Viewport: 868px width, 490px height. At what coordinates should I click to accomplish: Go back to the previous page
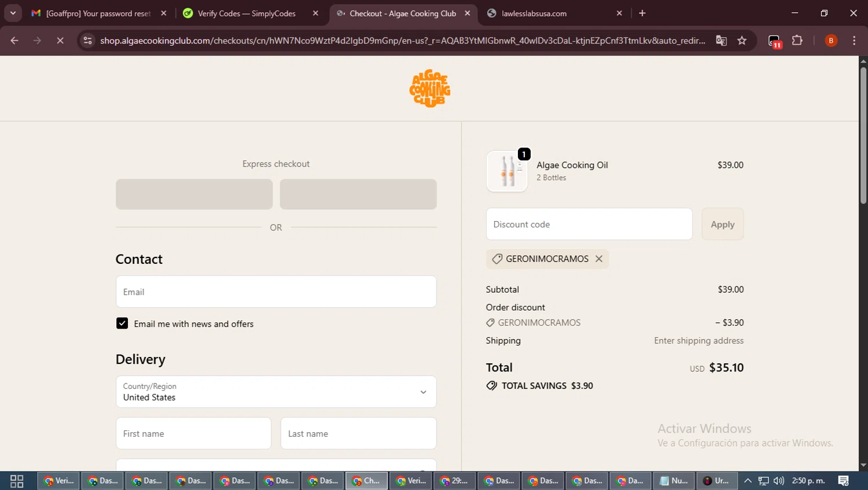pos(14,40)
